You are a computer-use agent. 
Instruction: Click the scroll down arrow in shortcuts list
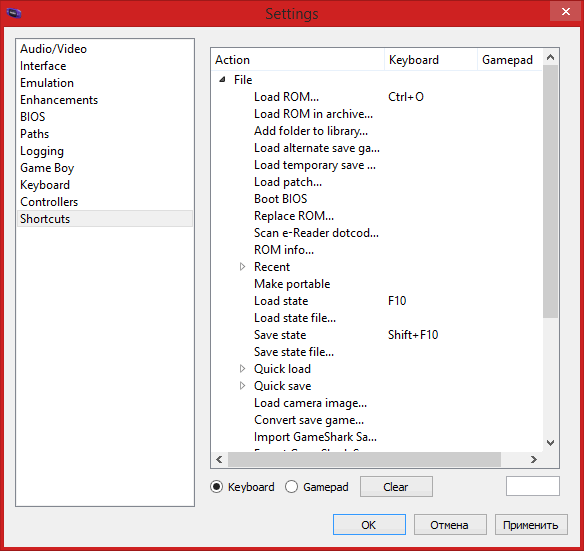550,443
